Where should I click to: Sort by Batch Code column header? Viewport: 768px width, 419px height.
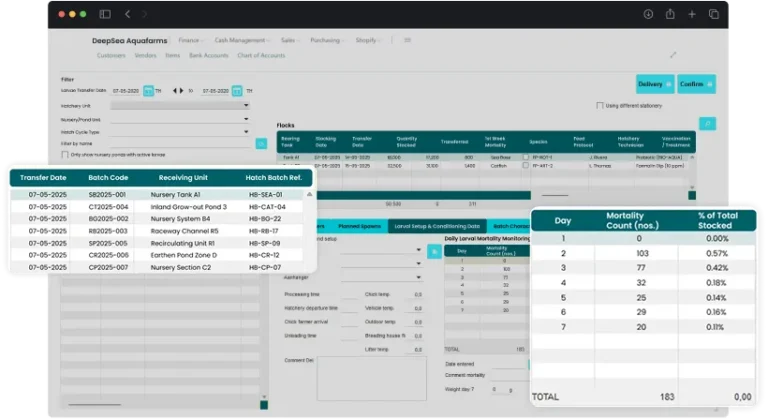tap(108, 177)
